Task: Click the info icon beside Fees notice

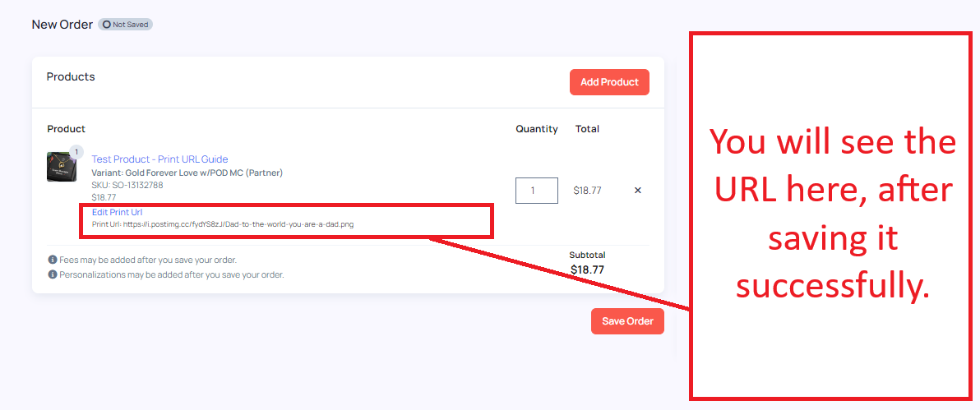Action: 53,260
